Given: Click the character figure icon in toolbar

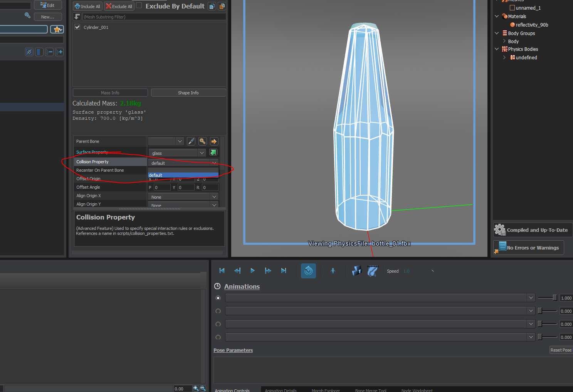Looking at the screenshot, I should coord(333,271).
